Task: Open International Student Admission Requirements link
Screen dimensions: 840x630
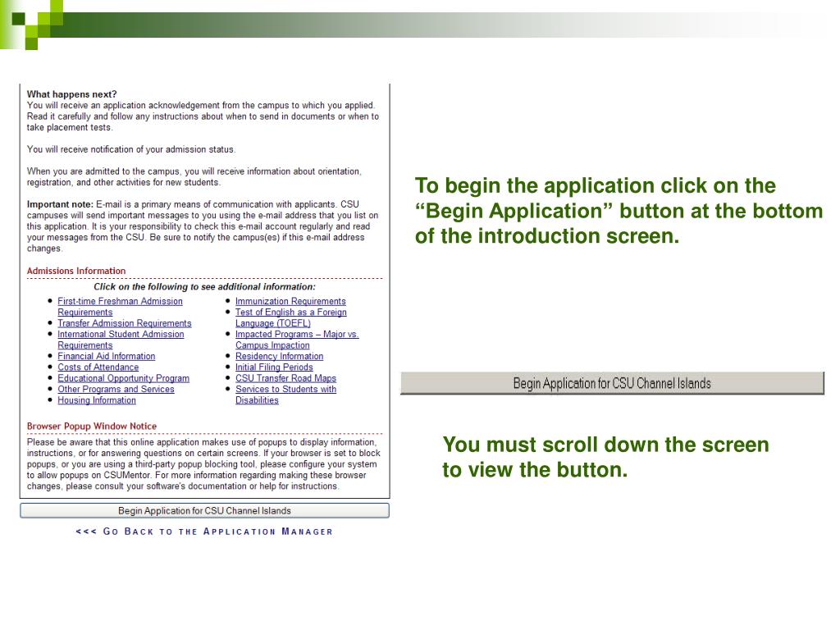Action: click(121, 340)
